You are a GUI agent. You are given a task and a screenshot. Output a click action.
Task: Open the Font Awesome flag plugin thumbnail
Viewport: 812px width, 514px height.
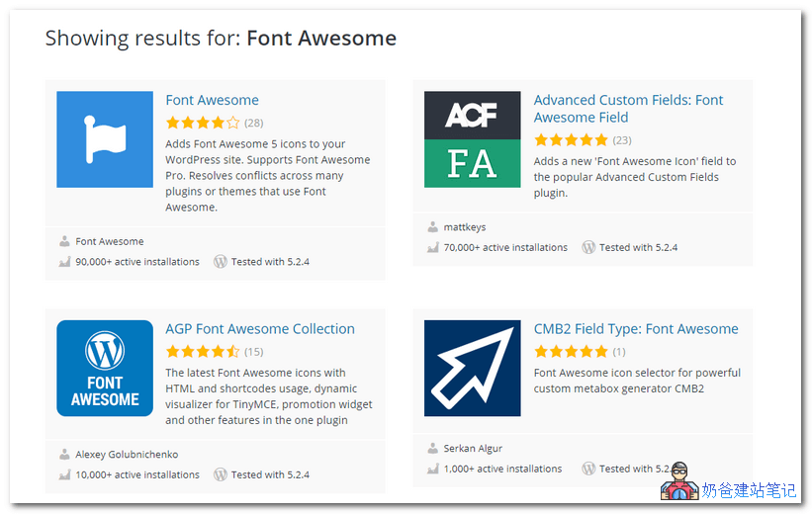tap(105, 139)
